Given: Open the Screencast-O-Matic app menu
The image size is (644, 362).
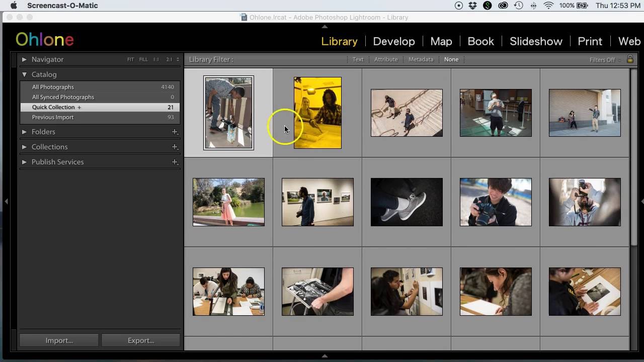Looking at the screenshot, I should [x=62, y=6].
